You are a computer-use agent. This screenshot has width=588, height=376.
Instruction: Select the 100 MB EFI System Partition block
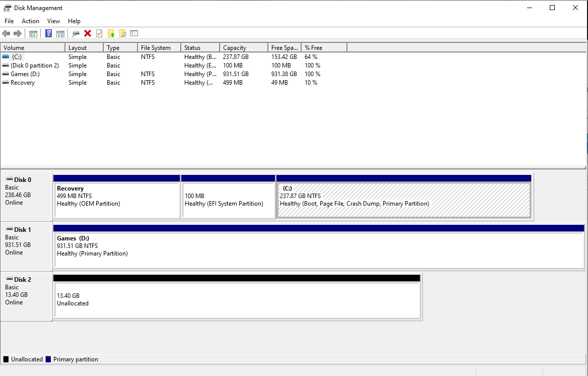pos(229,197)
